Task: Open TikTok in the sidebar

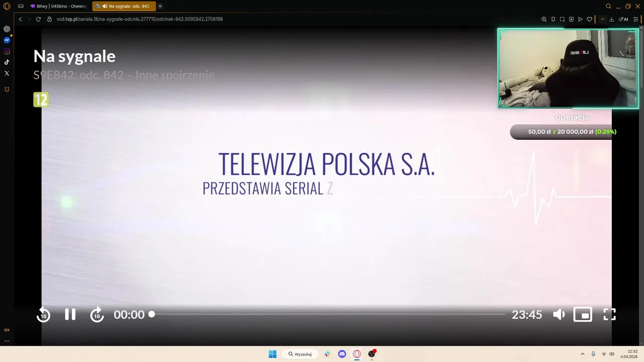Action: [7, 62]
